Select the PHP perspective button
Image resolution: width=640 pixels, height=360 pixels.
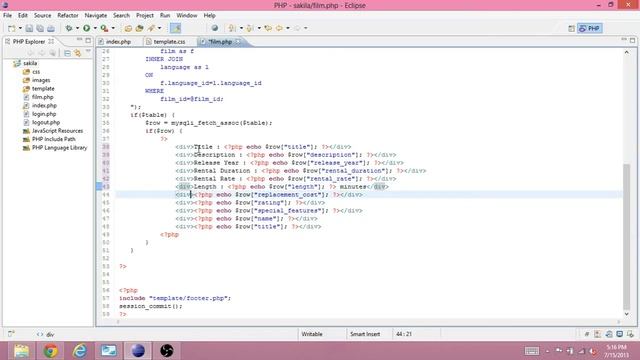pyautogui.click(x=590, y=28)
